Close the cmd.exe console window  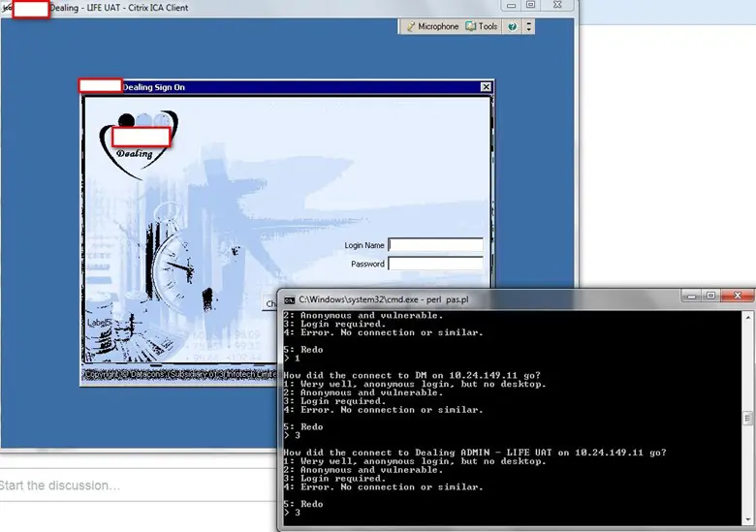coord(737,296)
